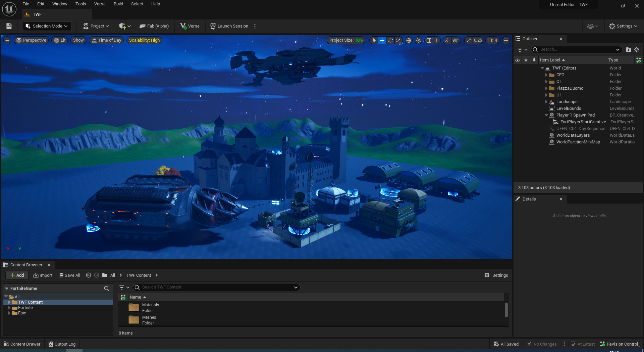Expand the Landscape item
The width and height of the screenshot is (644, 352).
point(546,102)
